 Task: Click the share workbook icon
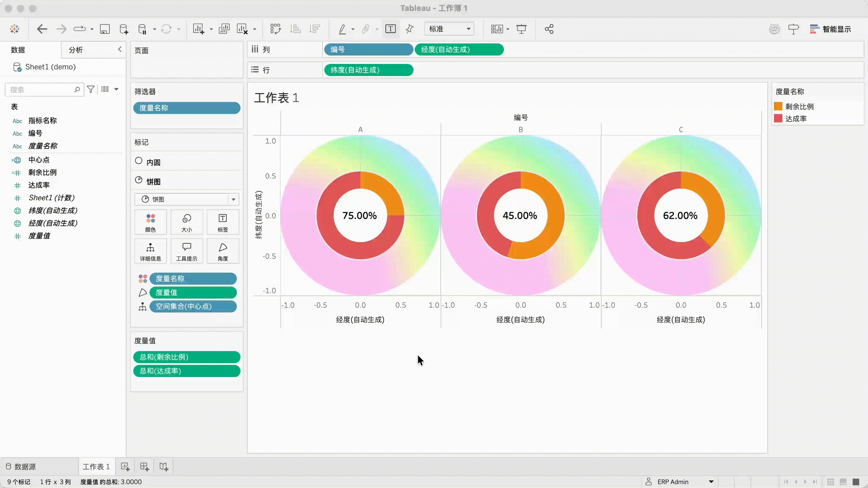(x=549, y=29)
